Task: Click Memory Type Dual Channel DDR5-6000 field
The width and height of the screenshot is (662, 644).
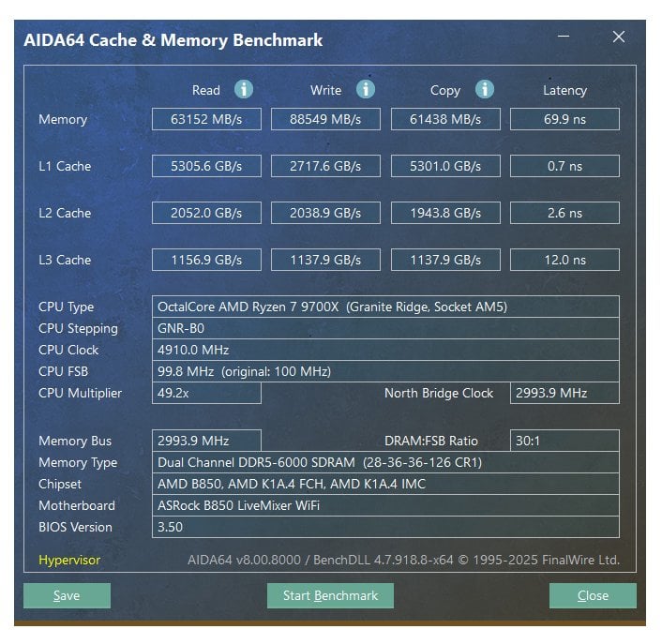Action: point(385,462)
